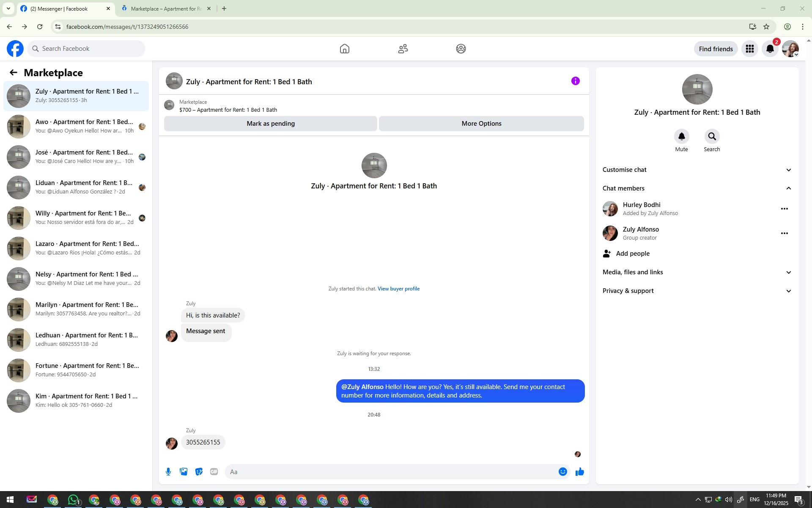This screenshot has width=812, height=508.
Task: Go to the Home feed icon
Action: pos(345,49)
